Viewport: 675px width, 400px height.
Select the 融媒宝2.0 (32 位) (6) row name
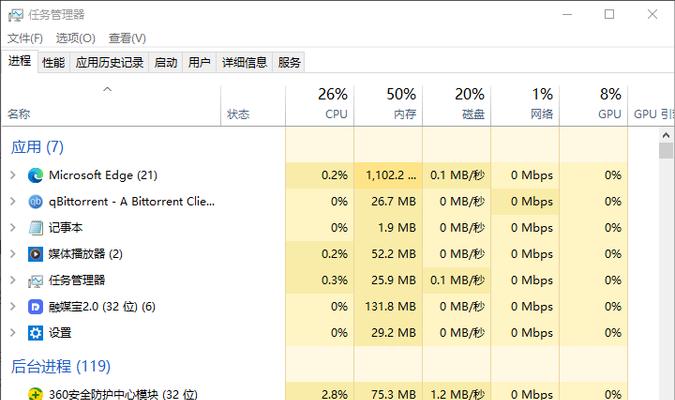tap(102, 307)
